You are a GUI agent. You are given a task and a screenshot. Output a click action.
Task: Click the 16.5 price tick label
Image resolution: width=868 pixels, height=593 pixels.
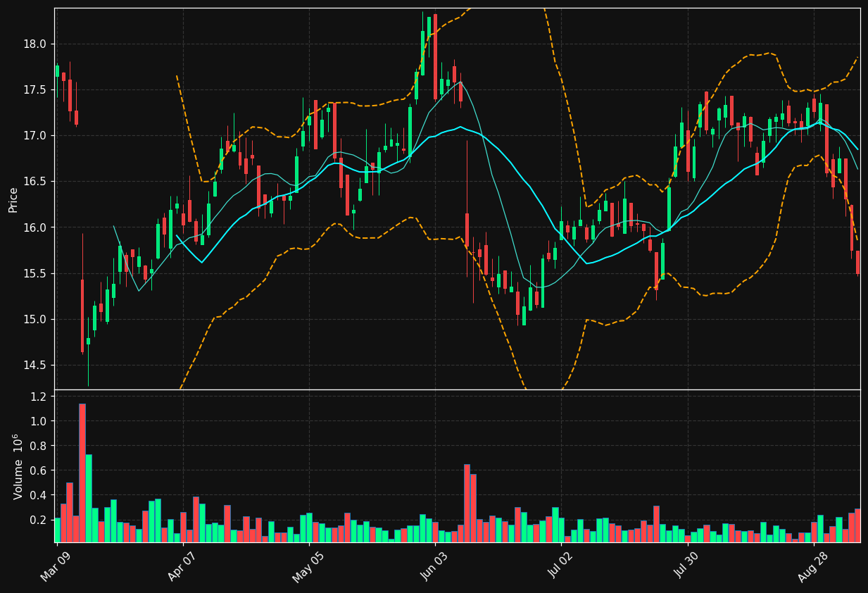(34, 181)
